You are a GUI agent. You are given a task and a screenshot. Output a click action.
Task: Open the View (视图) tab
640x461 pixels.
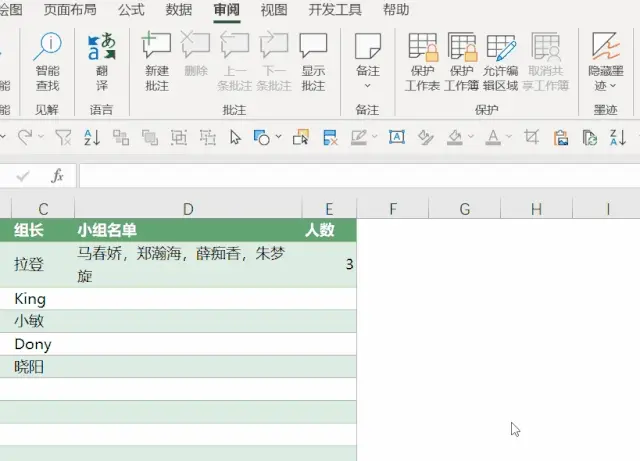[x=274, y=9]
